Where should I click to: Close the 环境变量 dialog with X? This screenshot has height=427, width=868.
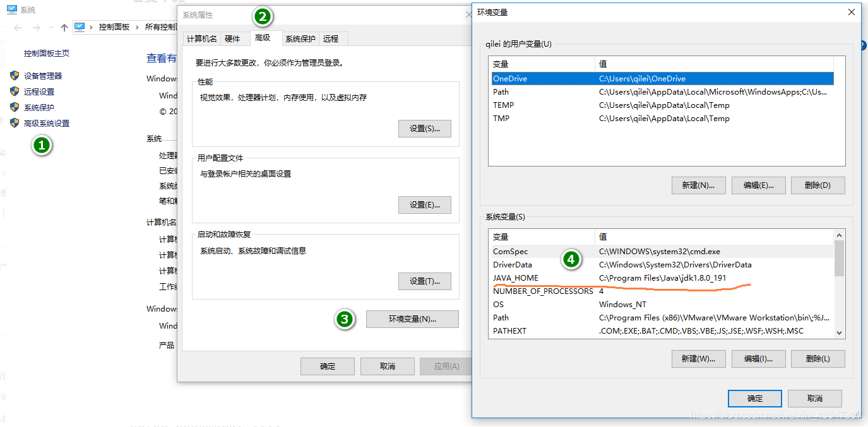[x=852, y=12]
